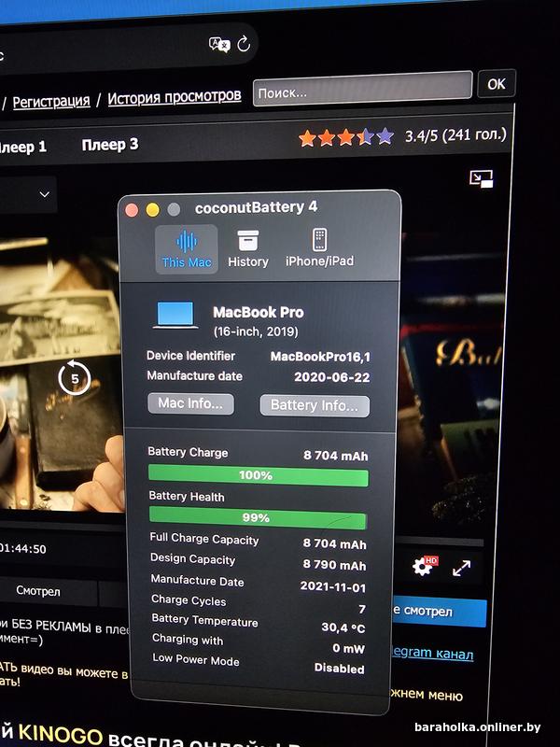
Task: Click the Charging with 0 mW value
Action: click(348, 648)
